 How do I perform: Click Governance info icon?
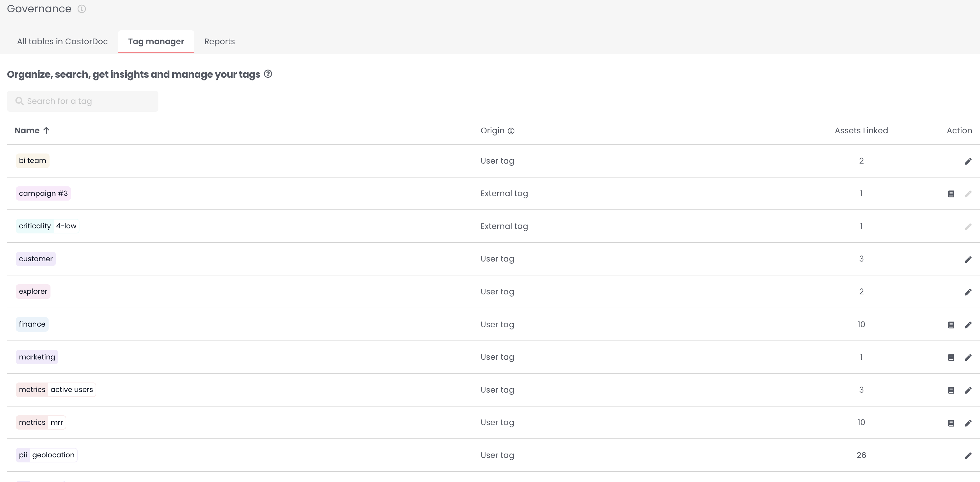tap(81, 9)
